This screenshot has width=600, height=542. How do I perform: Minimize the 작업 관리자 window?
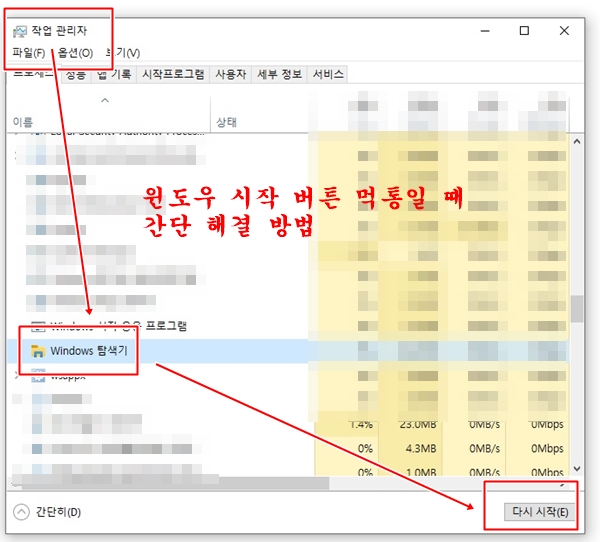pyautogui.click(x=485, y=31)
